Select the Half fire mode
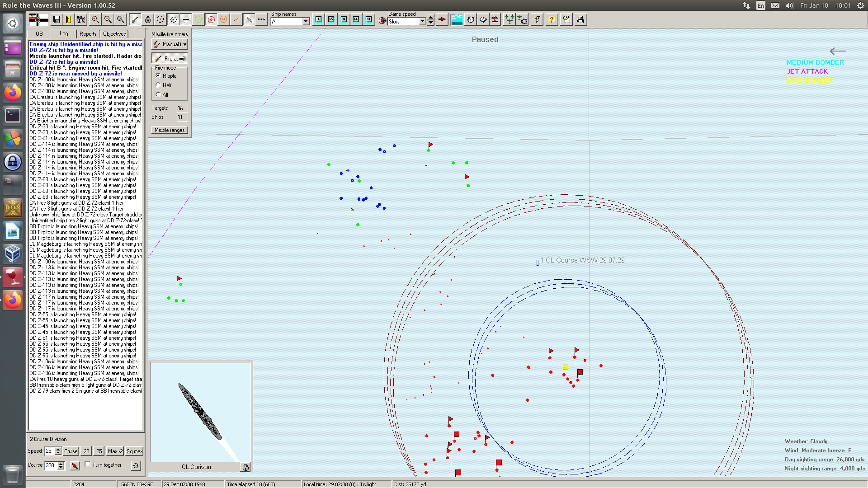868x488 pixels. [x=158, y=85]
